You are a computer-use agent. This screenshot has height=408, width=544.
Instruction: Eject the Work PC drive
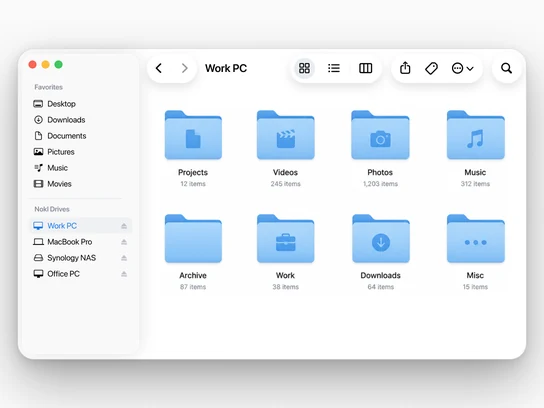(x=124, y=226)
